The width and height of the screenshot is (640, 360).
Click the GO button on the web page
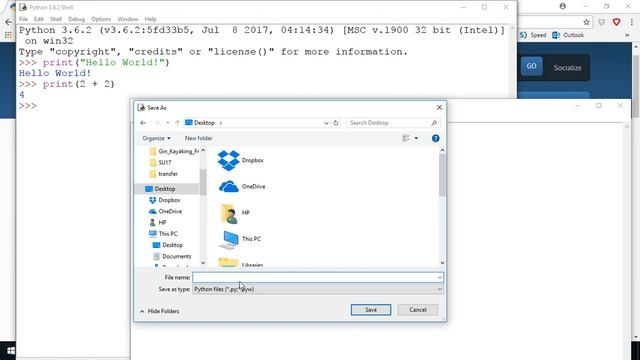(531, 66)
